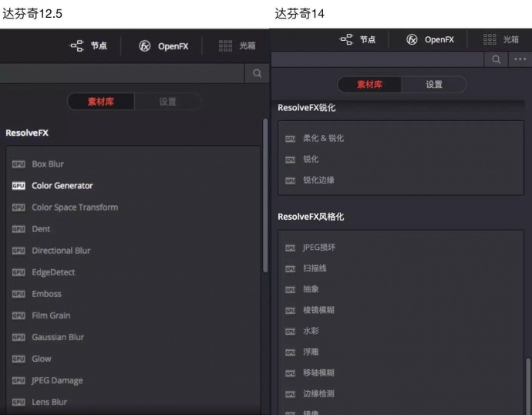This screenshot has width=532, height=415.
Task: Click GPU icon beside Color Generator
Action: [19, 186]
